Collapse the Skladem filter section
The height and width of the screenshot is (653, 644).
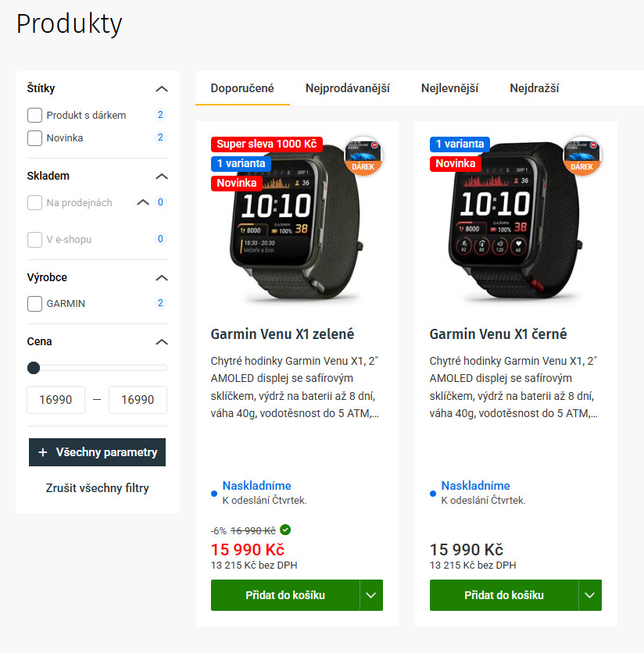click(162, 177)
